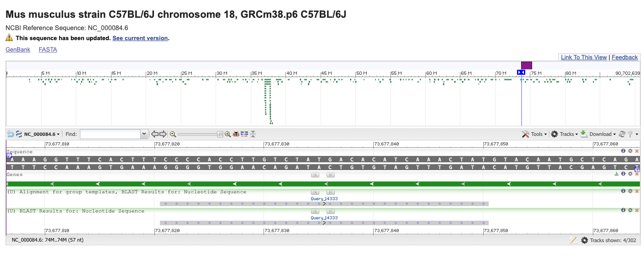The width and height of the screenshot is (644, 264).
Task: Click the colored tracks layout icon
Action: point(244,134)
